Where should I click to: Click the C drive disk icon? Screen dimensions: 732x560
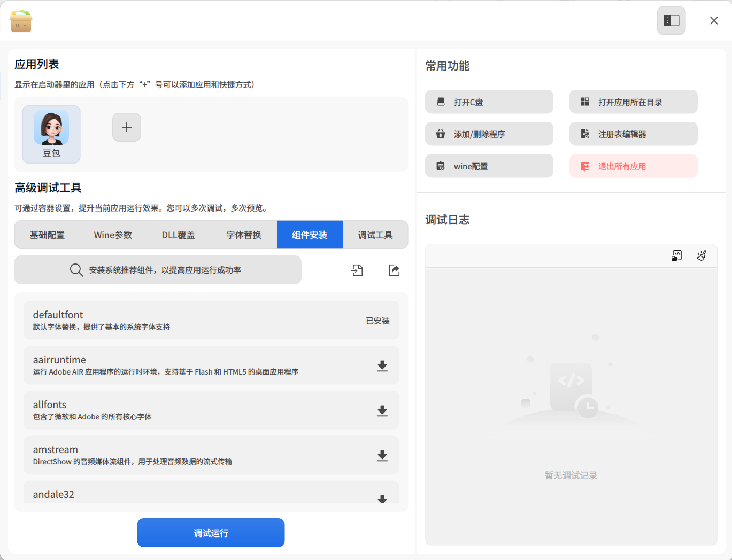441,102
